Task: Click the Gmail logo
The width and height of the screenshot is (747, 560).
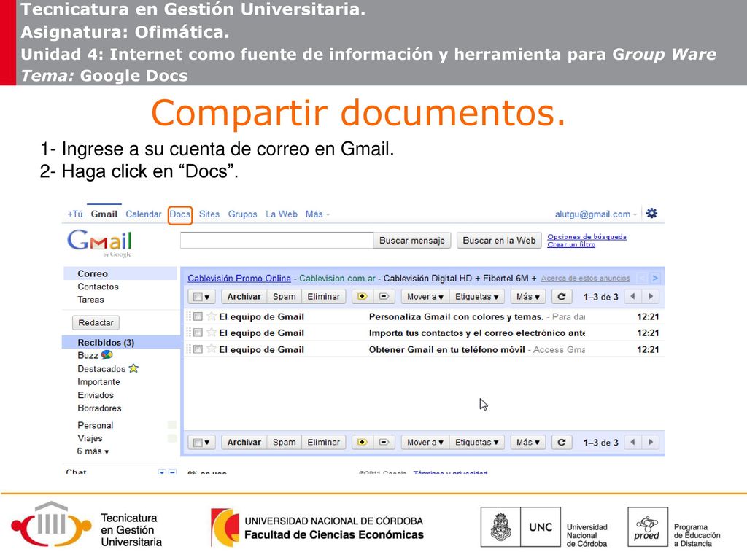Action: (99, 243)
